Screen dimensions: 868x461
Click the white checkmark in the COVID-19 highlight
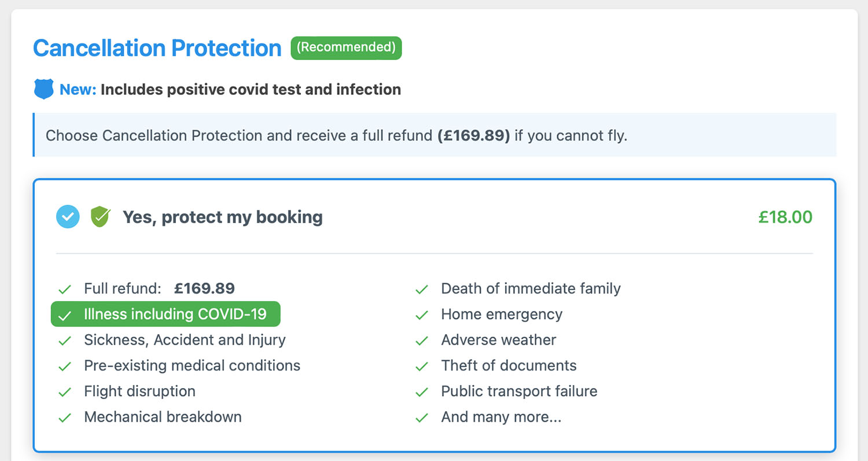coord(65,315)
